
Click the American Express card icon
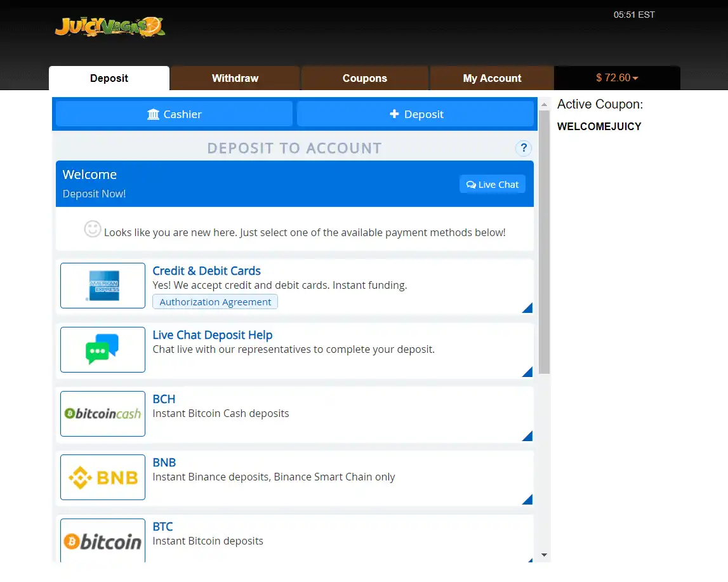103,286
